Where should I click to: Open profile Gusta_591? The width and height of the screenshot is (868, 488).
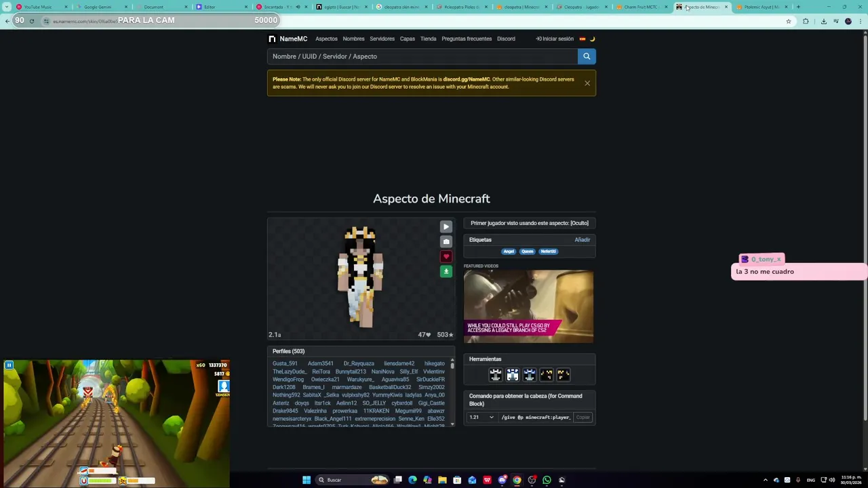pyautogui.click(x=285, y=364)
